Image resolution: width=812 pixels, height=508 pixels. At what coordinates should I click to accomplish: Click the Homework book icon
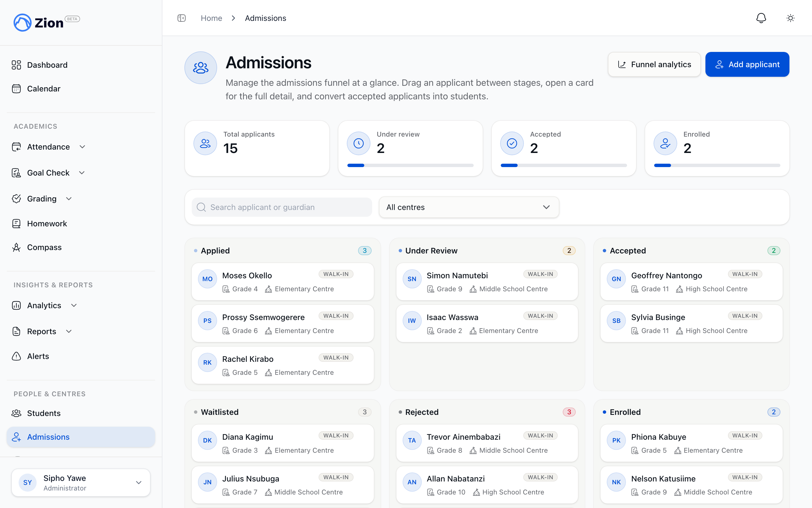tap(16, 224)
